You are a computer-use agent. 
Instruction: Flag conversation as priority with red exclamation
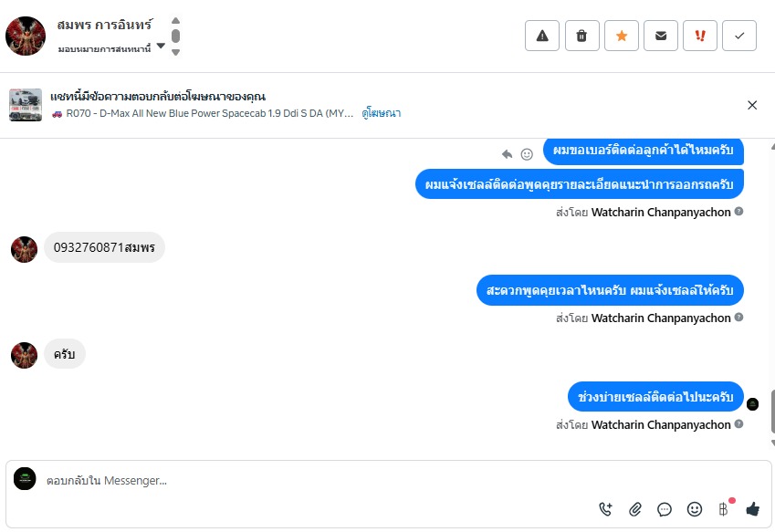coord(700,36)
